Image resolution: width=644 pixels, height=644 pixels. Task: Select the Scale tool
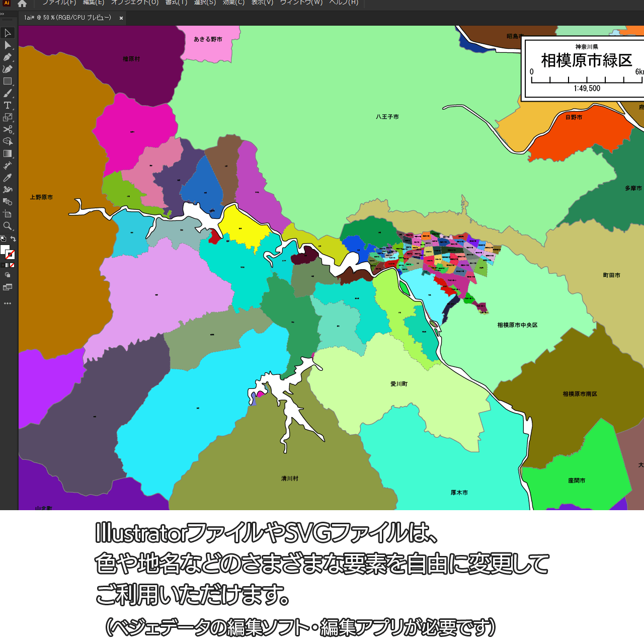8,118
